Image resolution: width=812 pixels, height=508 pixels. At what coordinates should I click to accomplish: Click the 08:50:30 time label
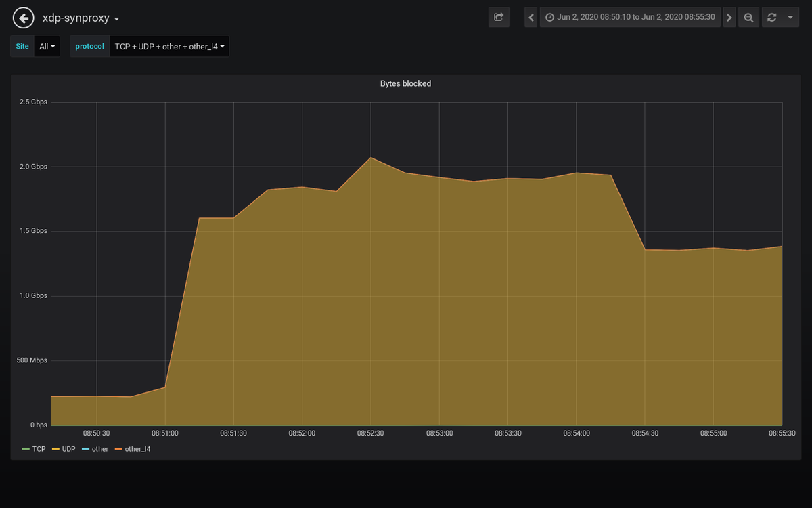coord(97,433)
